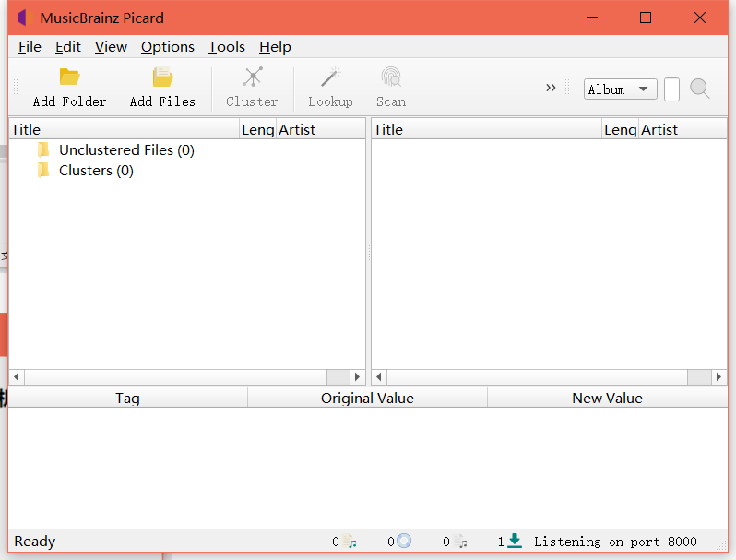Image resolution: width=736 pixels, height=560 pixels.
Task: Select the Unclustered Files (0) folder
Action: (x=126, y=150)
